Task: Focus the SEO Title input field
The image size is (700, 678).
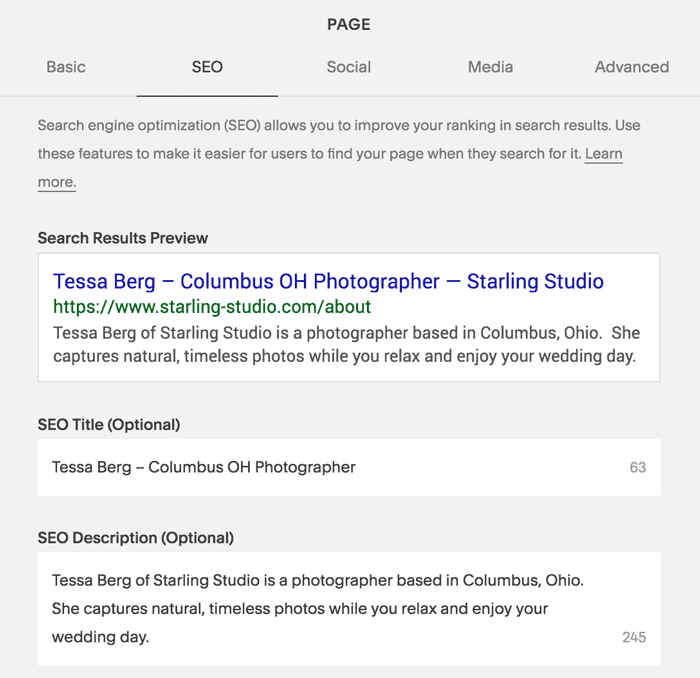Action: [349, 467]
